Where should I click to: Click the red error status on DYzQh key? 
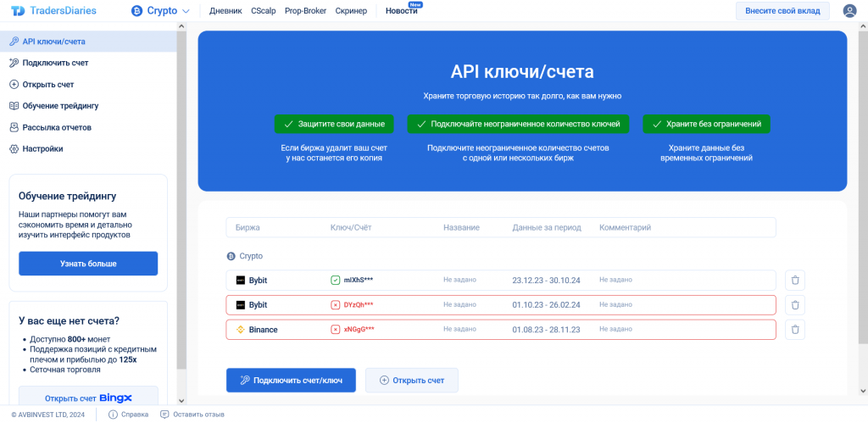coord(336,305)
